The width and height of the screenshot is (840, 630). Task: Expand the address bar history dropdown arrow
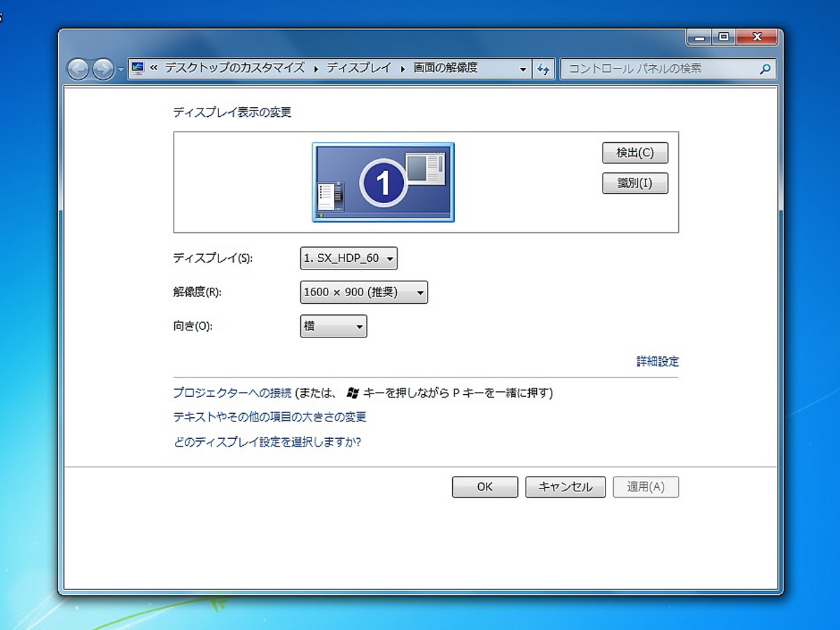coord(523,69)
